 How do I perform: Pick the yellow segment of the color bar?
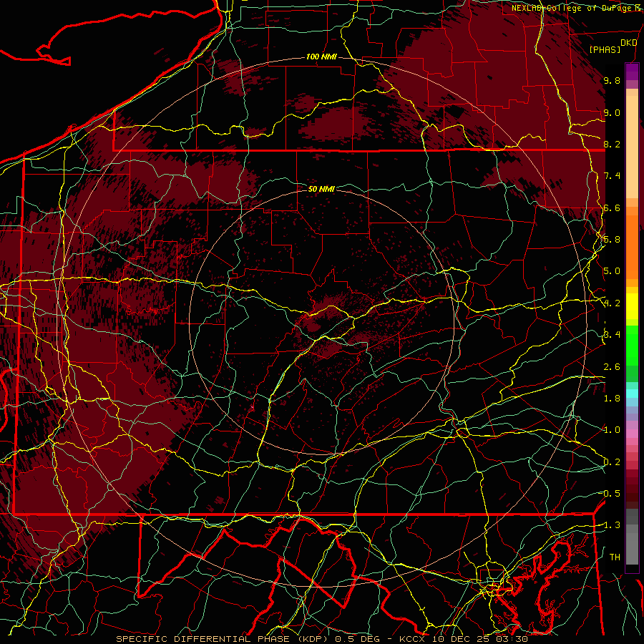point(632,306)
